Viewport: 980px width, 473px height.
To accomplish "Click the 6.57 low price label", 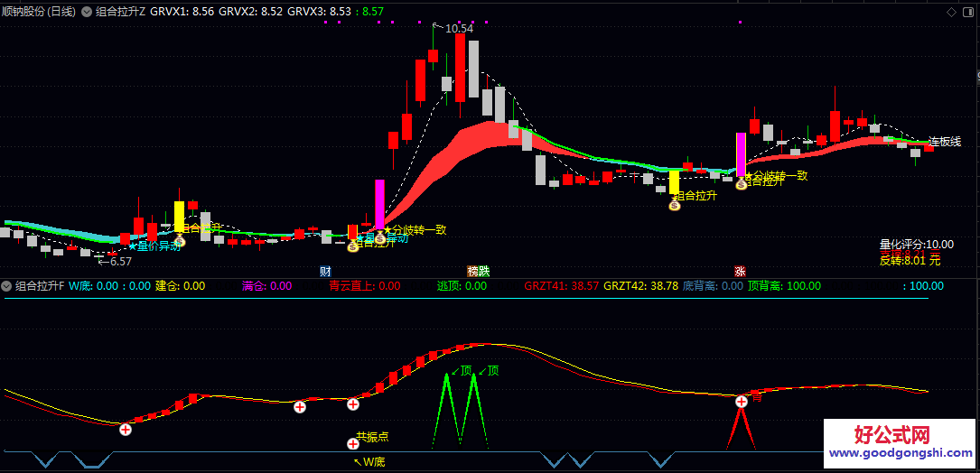I will pyautogui.click(x=121, y=261).
